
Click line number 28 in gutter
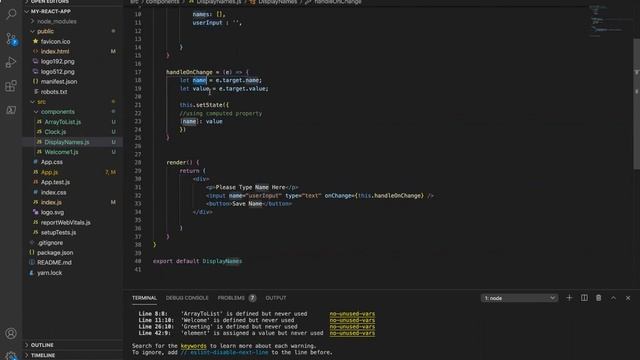click(138, 162)
